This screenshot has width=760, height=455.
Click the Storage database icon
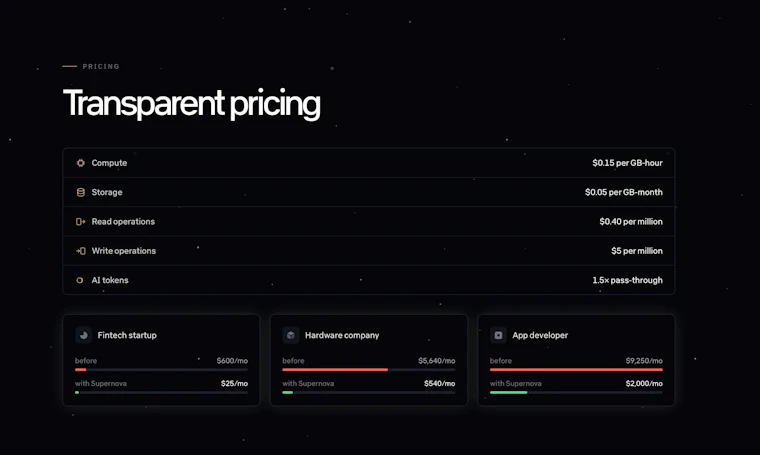tap(80, 192)
